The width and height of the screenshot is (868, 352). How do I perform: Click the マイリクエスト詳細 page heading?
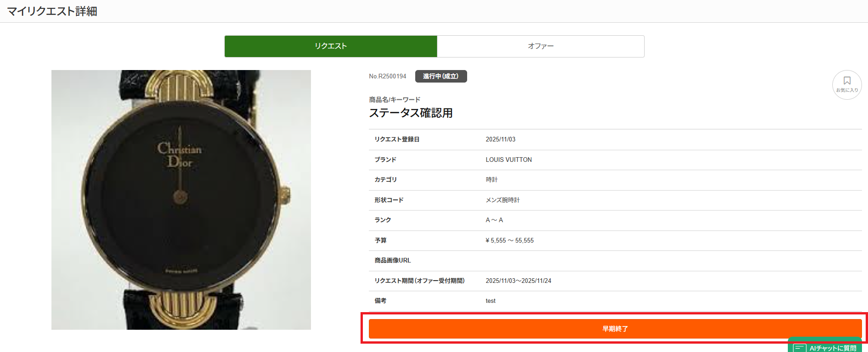(x=52, y=11)
